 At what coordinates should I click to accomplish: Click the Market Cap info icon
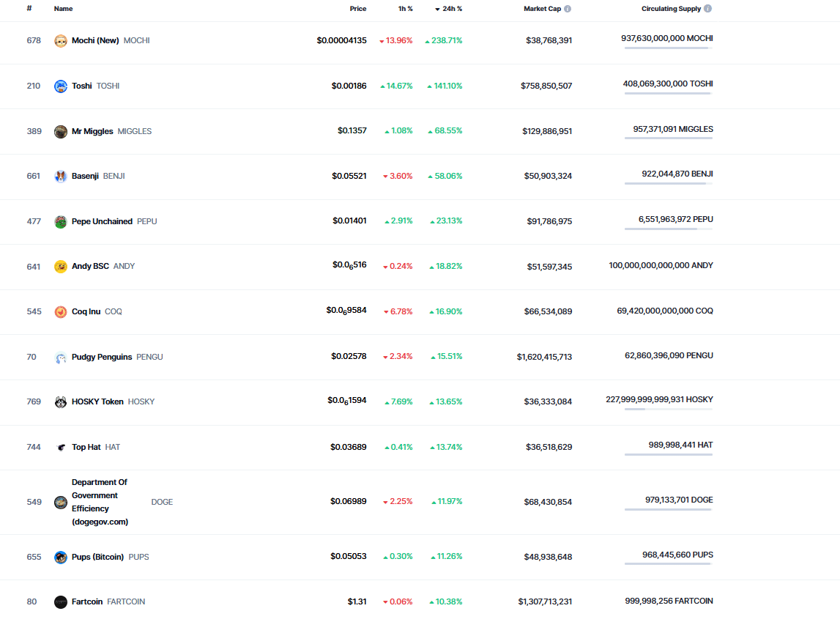pyautogui.click(x=568, y=9)
